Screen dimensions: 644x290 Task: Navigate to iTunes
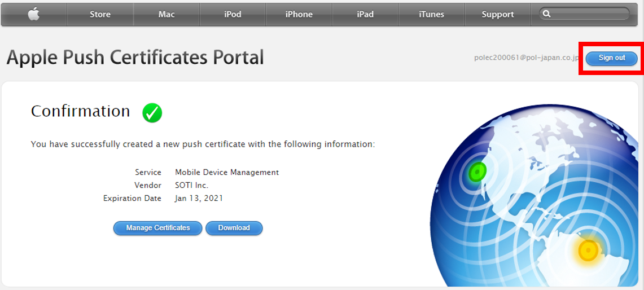click(431, 14)
